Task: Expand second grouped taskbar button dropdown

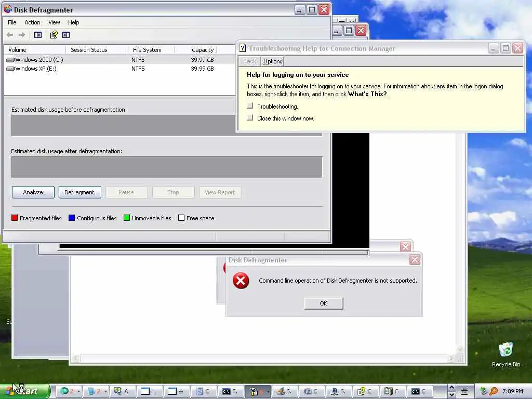Action: tap(105, 391)
